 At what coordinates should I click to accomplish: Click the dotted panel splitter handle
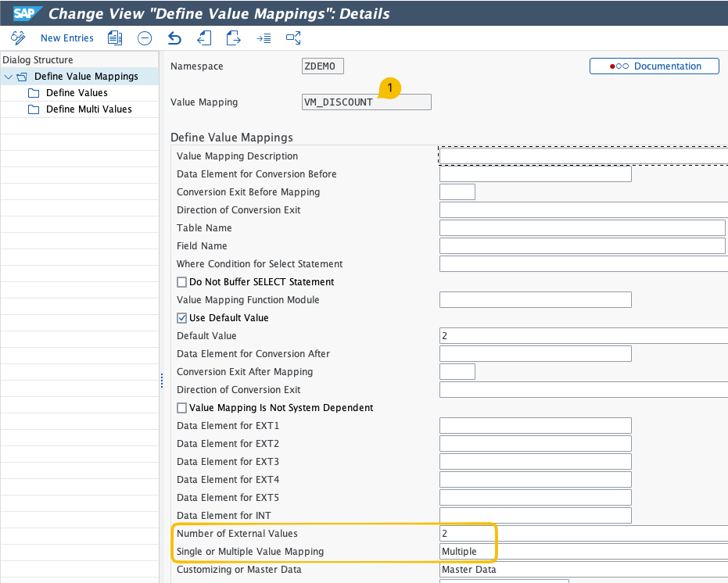(162, 381)
